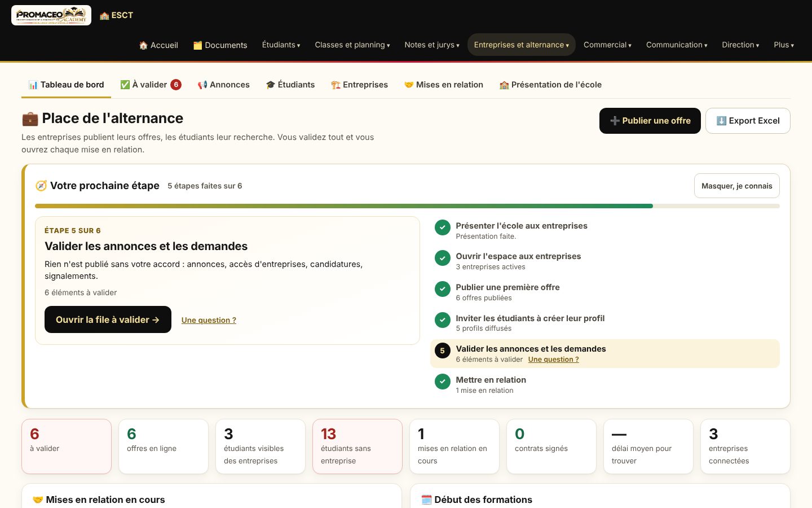The width and height of the screenshot is (812, 508).
Task: Select the Tableau de bord tab
Action: (x=66, y=85)
